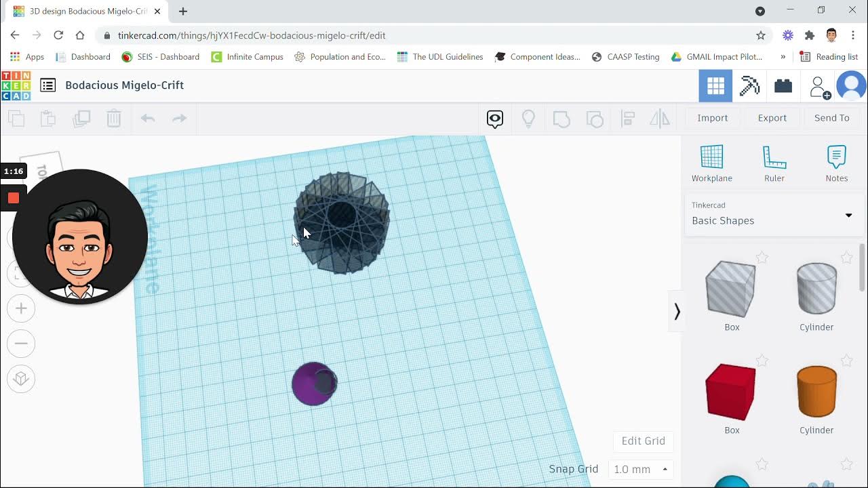This screenshot has height=488, width=868.
Task: Open the Chrome three-dot menu
Action: (x=853, y=35)
